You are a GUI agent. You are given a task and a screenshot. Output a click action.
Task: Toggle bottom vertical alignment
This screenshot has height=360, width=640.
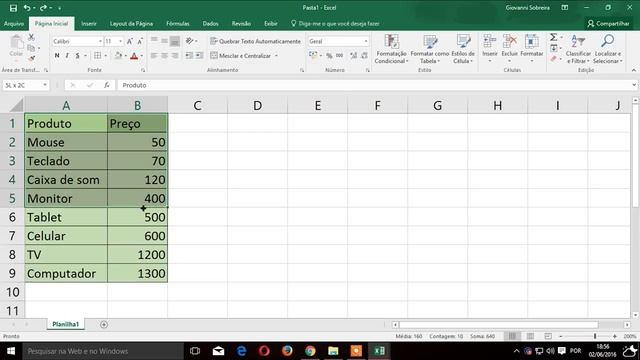[174, 41]
